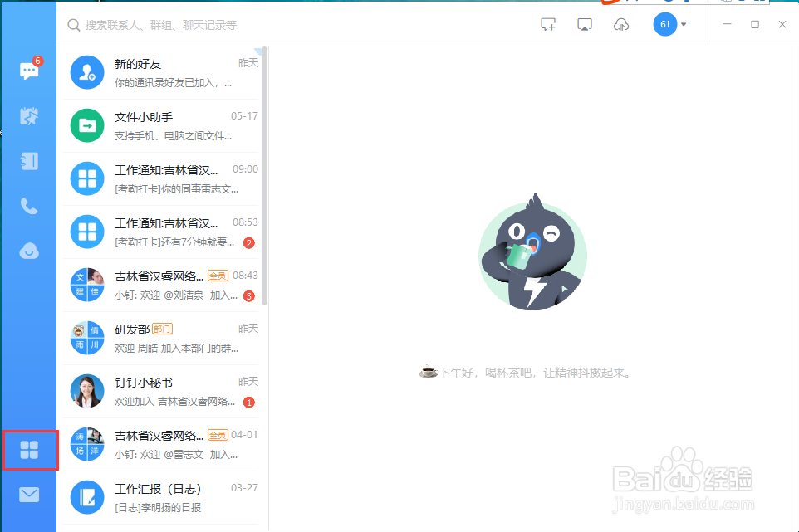Click the 研发部 group avatar
Image resolution: width=799 pixels, height=532 pixels.
[x=87, y=338]
